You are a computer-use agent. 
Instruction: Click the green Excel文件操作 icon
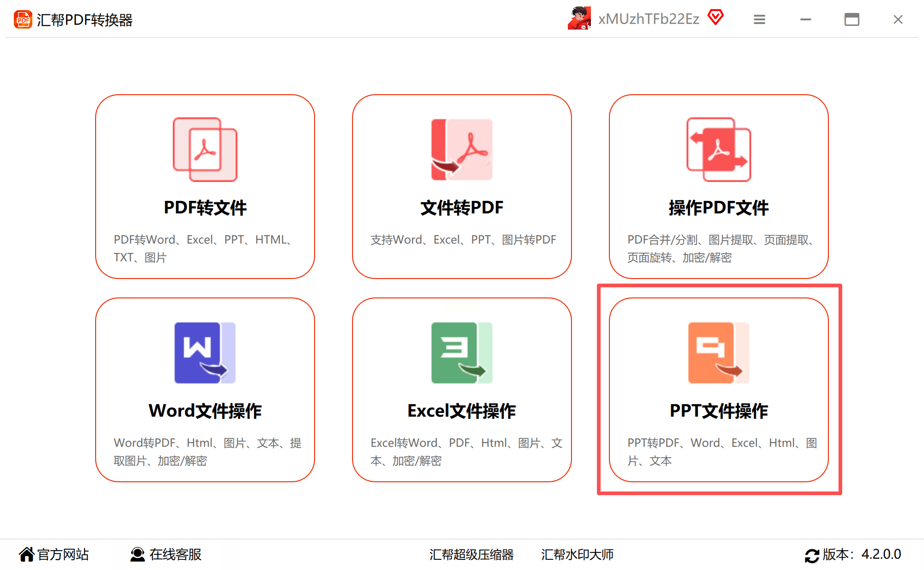(462, 352)
